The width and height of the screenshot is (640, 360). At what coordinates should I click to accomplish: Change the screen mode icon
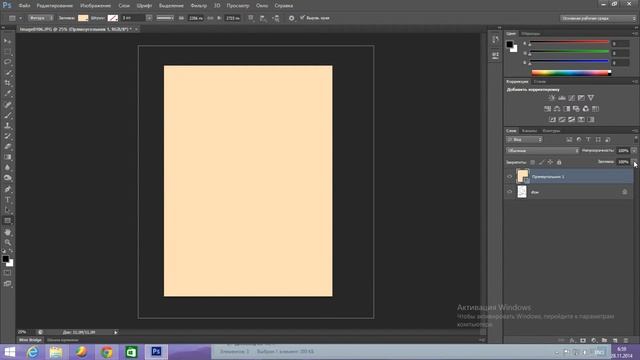7,283
